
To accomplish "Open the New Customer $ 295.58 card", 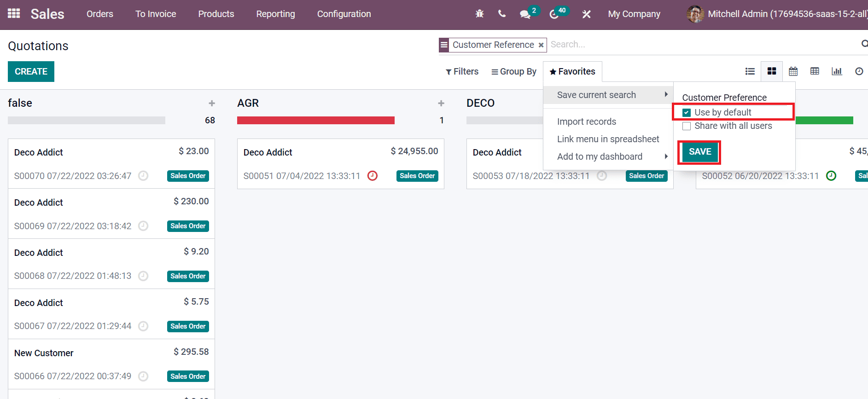I will point(111,364).
